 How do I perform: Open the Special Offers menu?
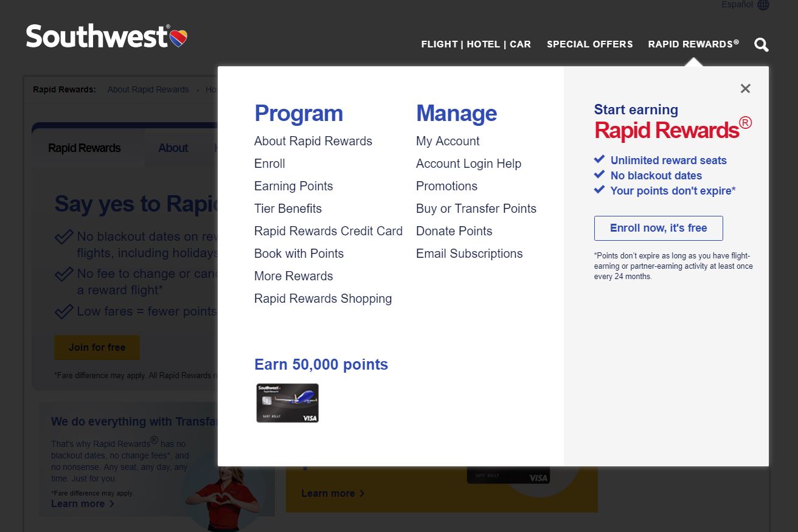point(589,44)
